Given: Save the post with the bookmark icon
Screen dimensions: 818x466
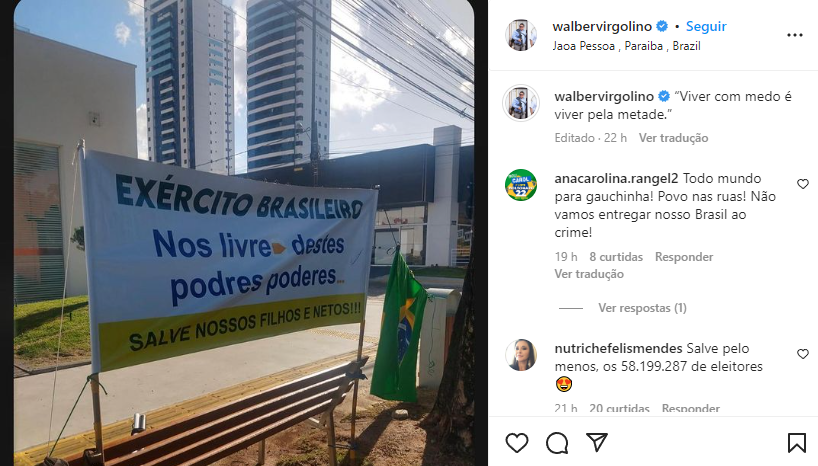Looking at the screenshot, I should pyautogui.click(x=797, y=443).
